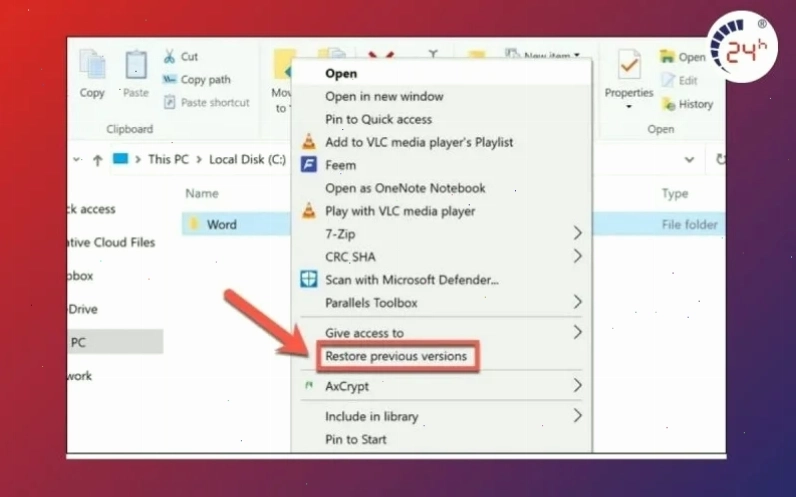Choose Pin to Start
This screenshot has height=498, width=796.
coord(441,439)
